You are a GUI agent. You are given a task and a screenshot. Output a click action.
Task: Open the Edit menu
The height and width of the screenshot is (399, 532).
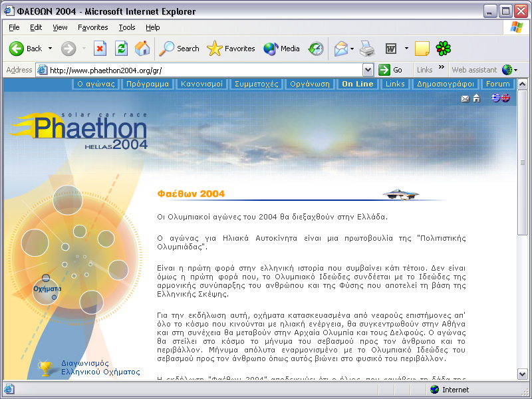tap(36, 27)
